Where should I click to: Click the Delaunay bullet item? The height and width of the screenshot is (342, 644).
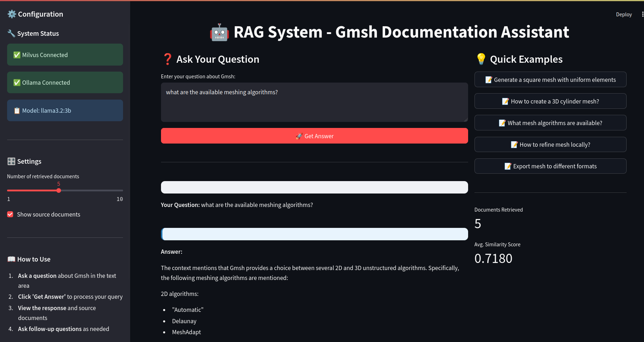(x=184, y=321)
